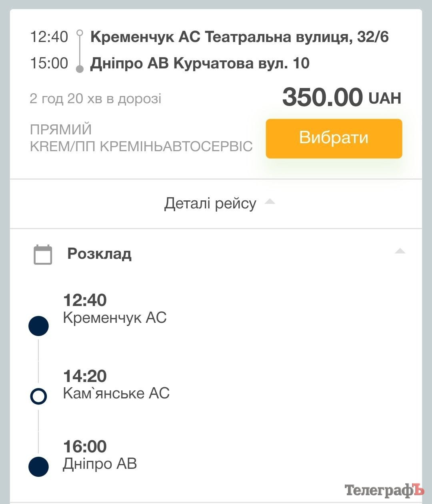Select the 16:00 Дніпро АВ schedule entry

pos(100,455)
